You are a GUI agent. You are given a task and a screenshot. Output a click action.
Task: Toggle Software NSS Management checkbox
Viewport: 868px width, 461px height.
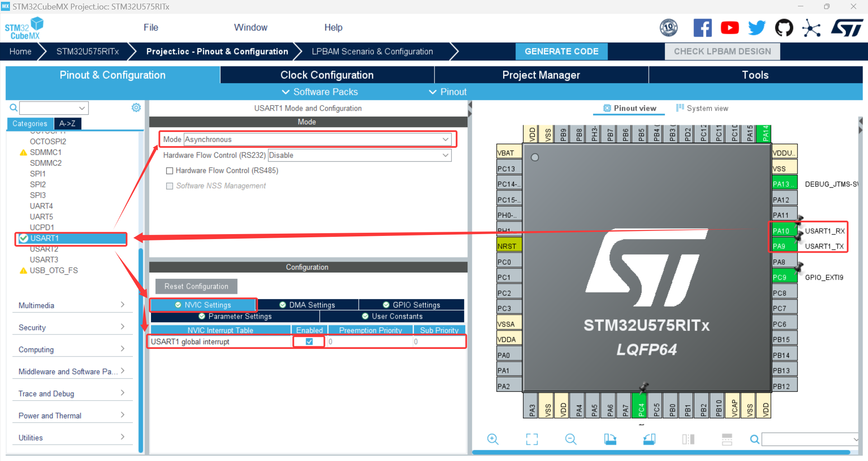(170, 186)
